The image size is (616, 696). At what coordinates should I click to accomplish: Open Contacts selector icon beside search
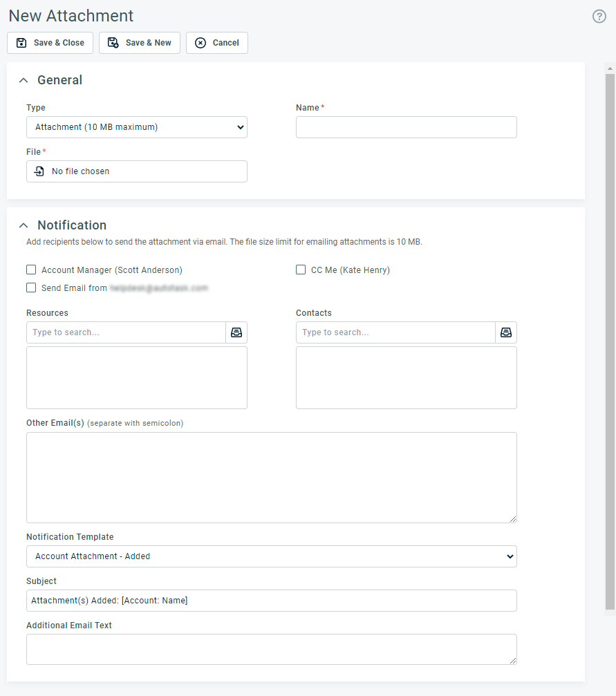click(506, 332)
